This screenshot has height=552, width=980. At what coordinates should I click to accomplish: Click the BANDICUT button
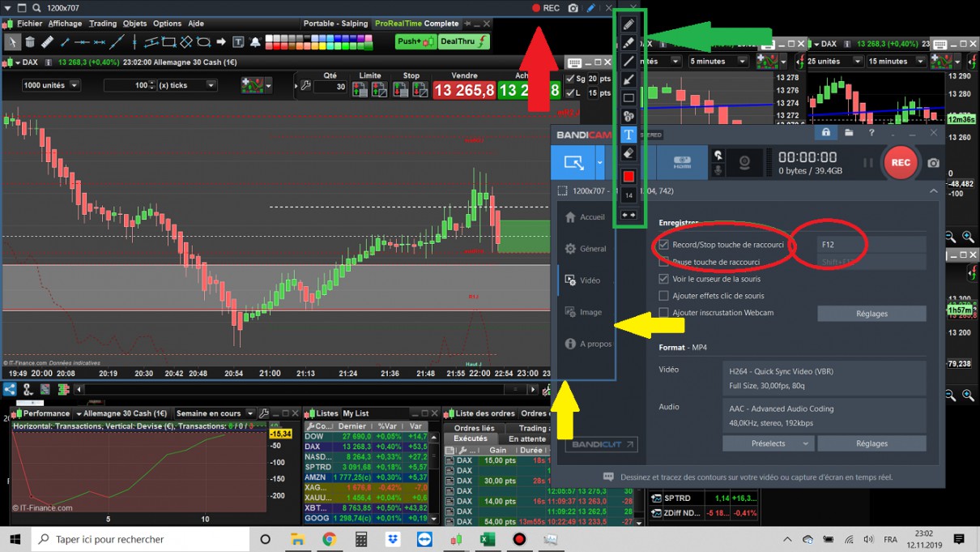[x=601, y=444]
